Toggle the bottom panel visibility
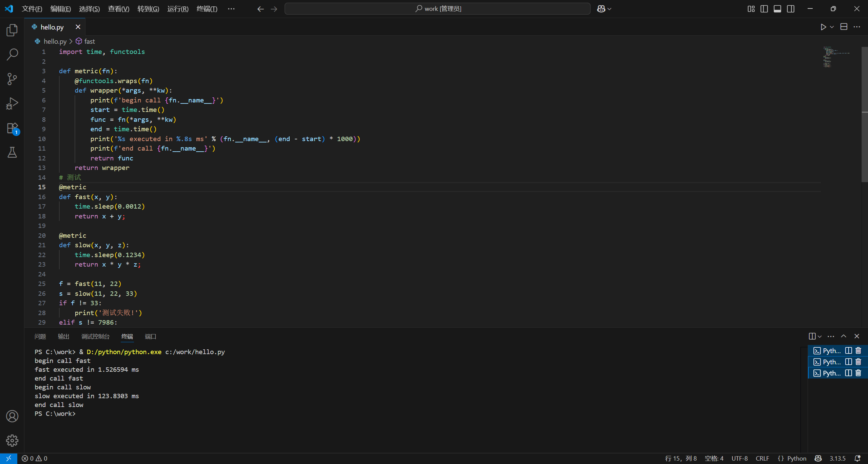The height and width of the screenshot is (464, 868). pyautogui.click(x=777, y=9)
